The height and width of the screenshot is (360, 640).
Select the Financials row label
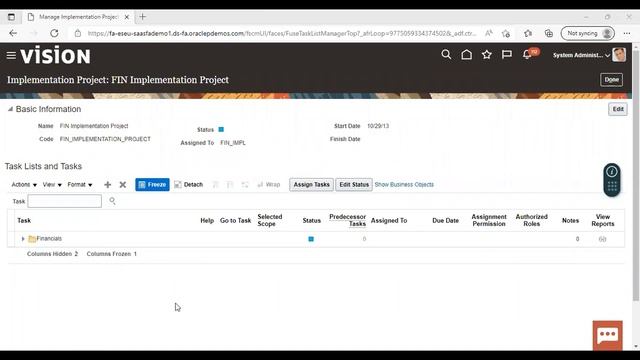coord(49,239)
